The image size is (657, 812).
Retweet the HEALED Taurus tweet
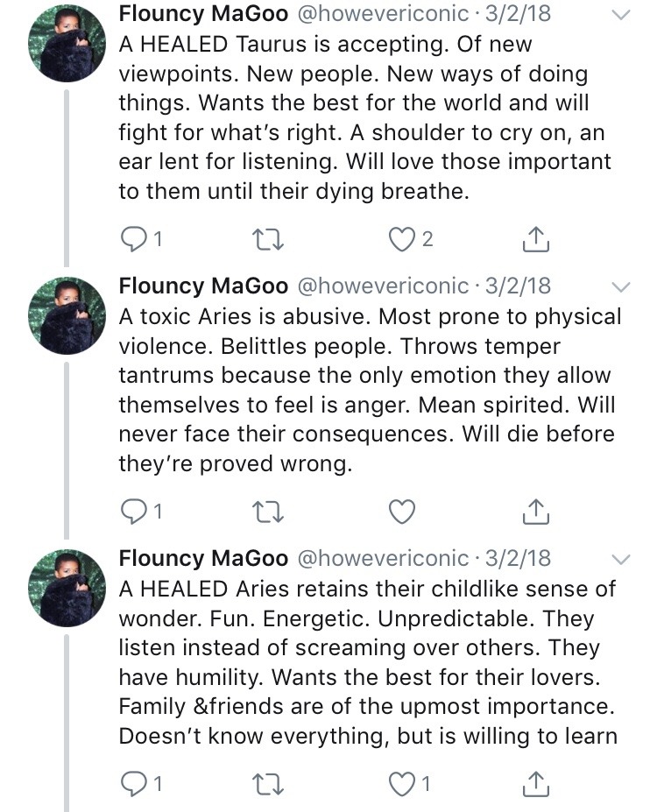(x=267, y=238)
